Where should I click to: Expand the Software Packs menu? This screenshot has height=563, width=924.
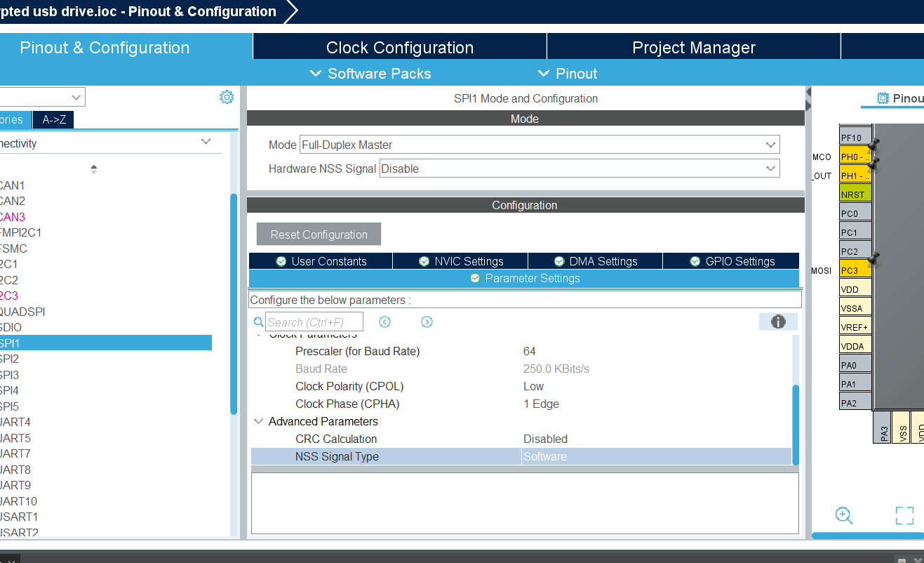pyautogui.click(x=370, y=74)
